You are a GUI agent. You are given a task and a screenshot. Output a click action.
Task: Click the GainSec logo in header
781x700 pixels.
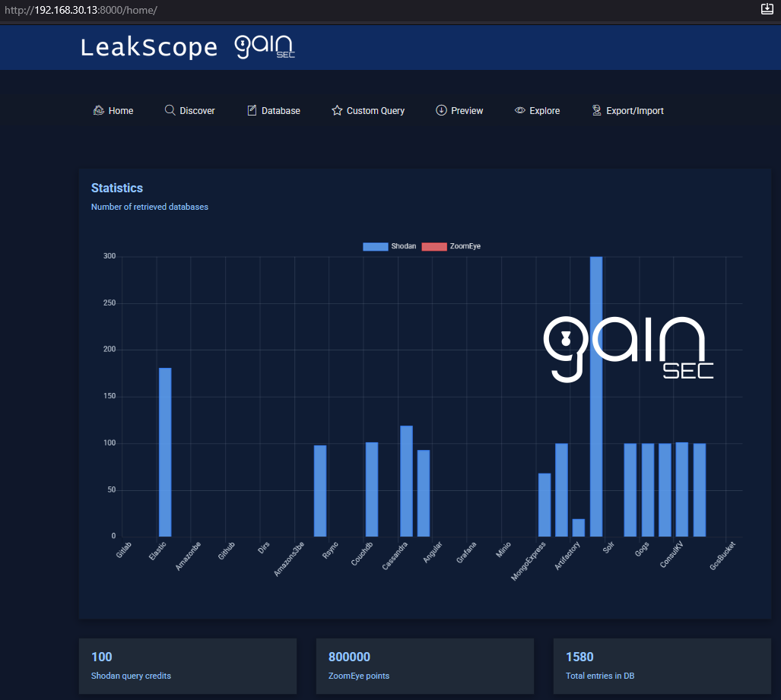click(265, 46)
